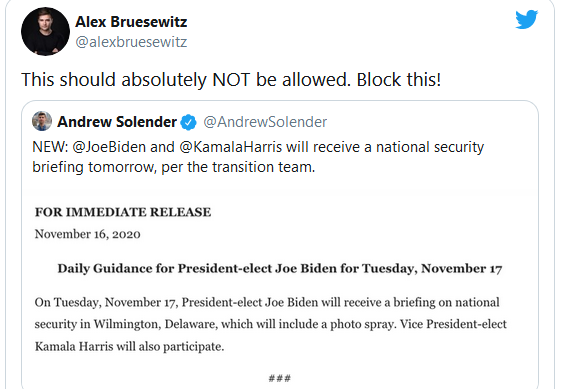Click the blue Twitter bird logo

[527, 19]
